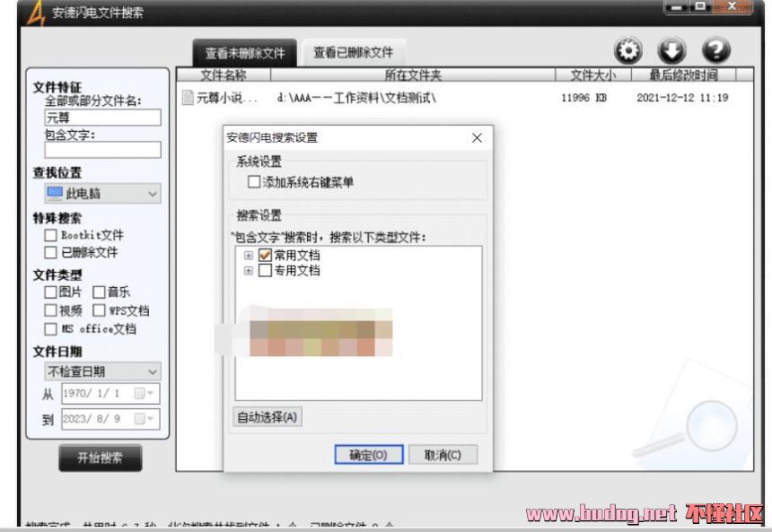
Task: Click the 包含文字 input field
Action: 102,150
